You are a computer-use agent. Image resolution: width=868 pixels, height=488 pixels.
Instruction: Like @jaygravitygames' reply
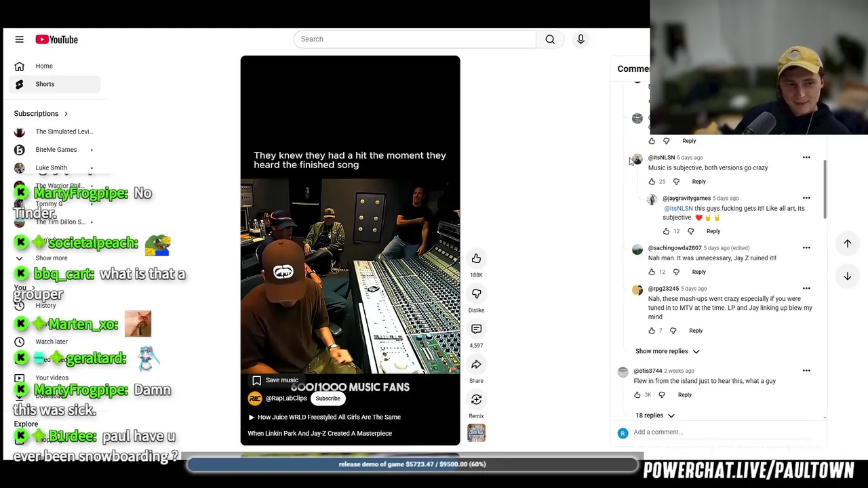pyautogui.click(x=666, y=231)
